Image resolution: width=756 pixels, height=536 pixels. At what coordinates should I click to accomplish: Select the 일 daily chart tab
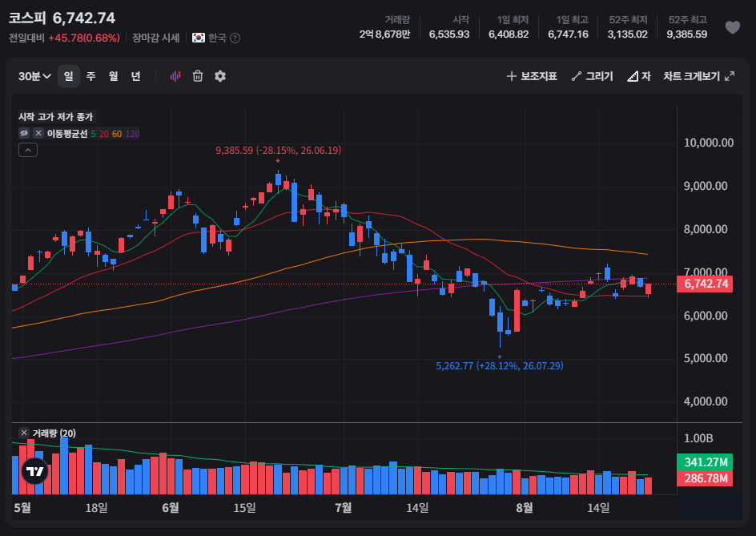pos(68,76)
